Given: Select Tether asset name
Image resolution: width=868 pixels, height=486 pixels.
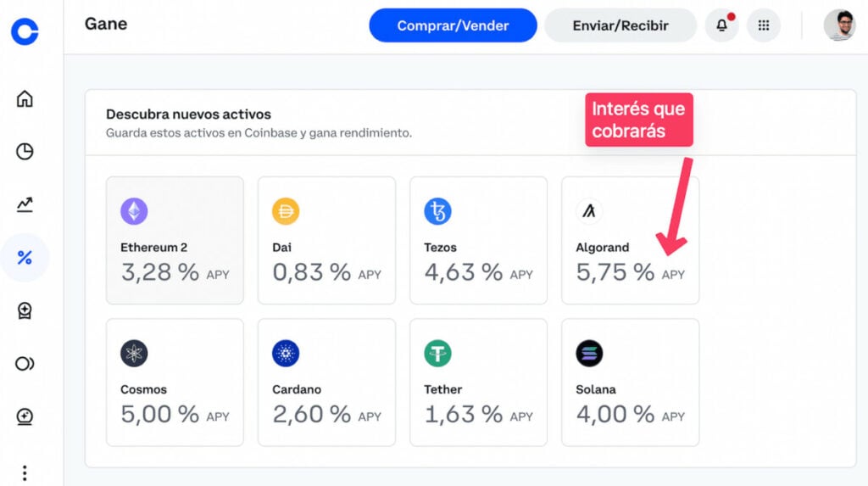Looking at the screenshot, I should pyautogui.click(x=442, y=389).
